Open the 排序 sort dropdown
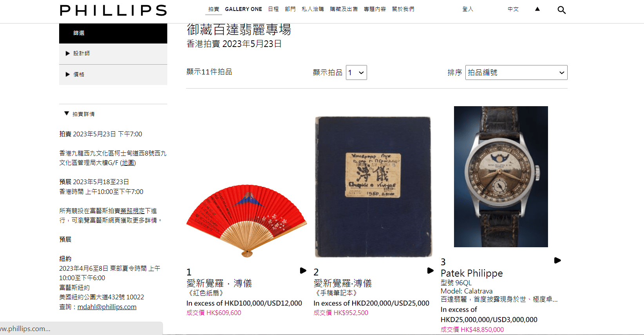The image size is (644, 335). (x=516, y=72)
